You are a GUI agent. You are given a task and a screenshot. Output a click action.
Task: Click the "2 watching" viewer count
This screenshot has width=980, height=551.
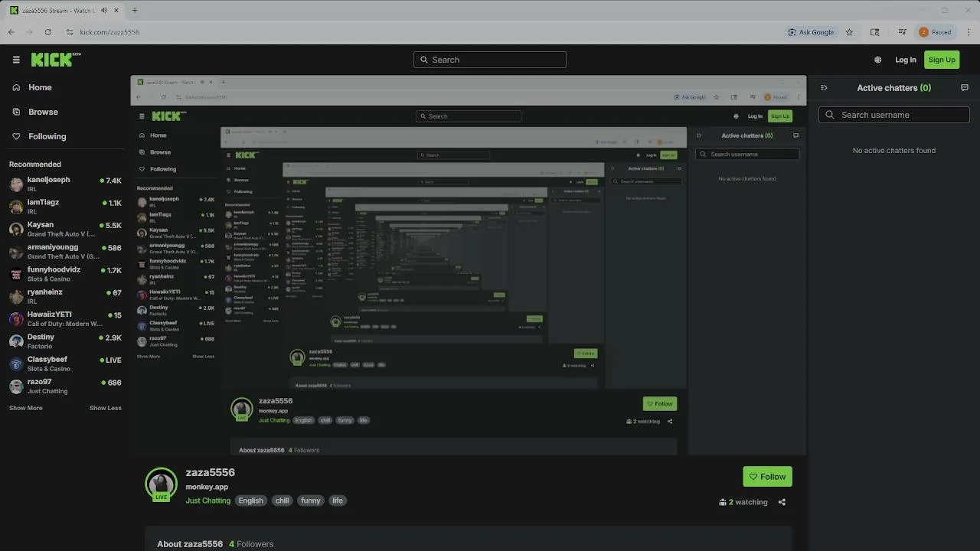(x=743, y=502)
